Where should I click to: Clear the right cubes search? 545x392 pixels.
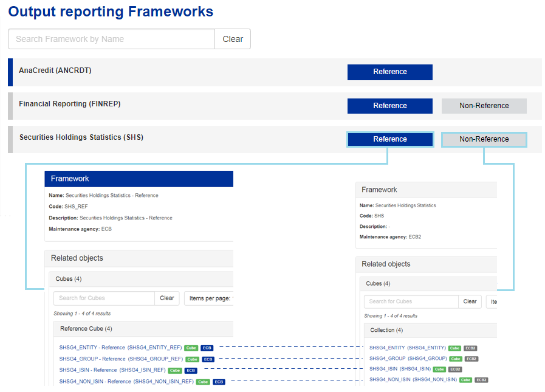(470, 301)
